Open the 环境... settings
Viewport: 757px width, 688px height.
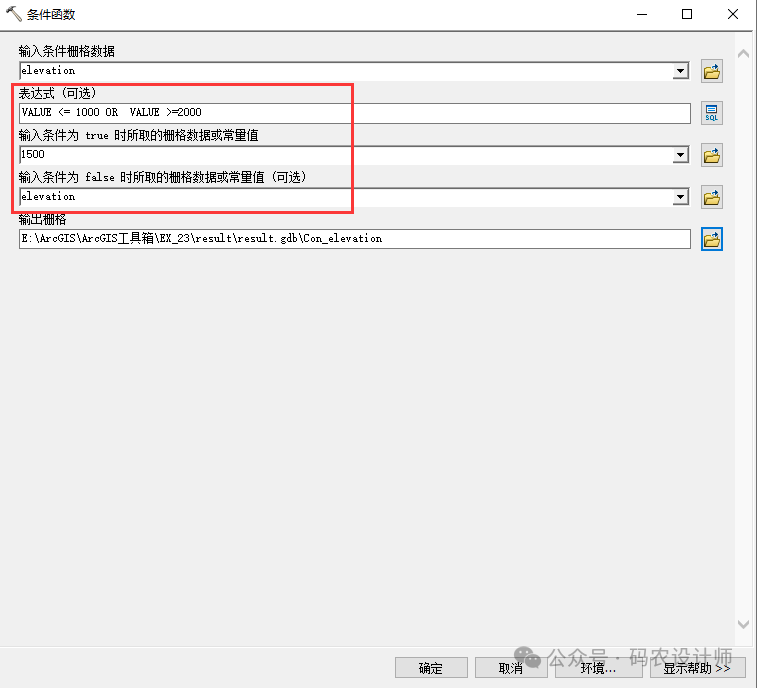tap(598, 668)
